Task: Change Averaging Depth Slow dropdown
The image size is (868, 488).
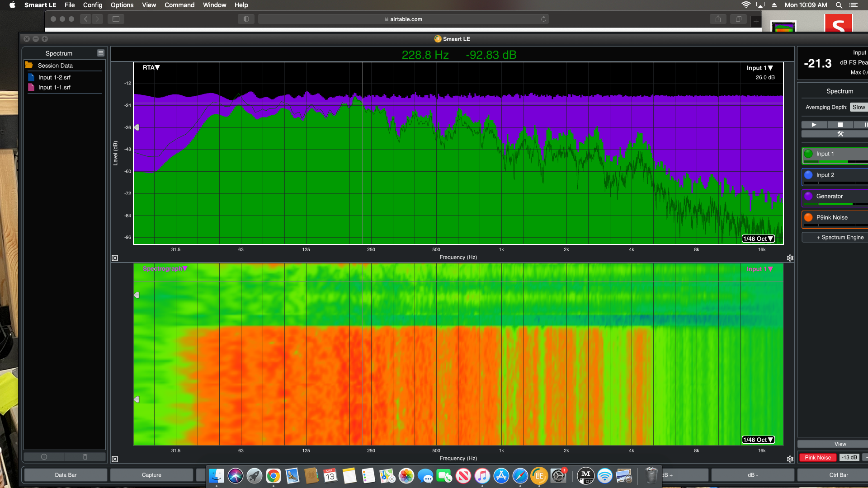Action: [859, 107]
